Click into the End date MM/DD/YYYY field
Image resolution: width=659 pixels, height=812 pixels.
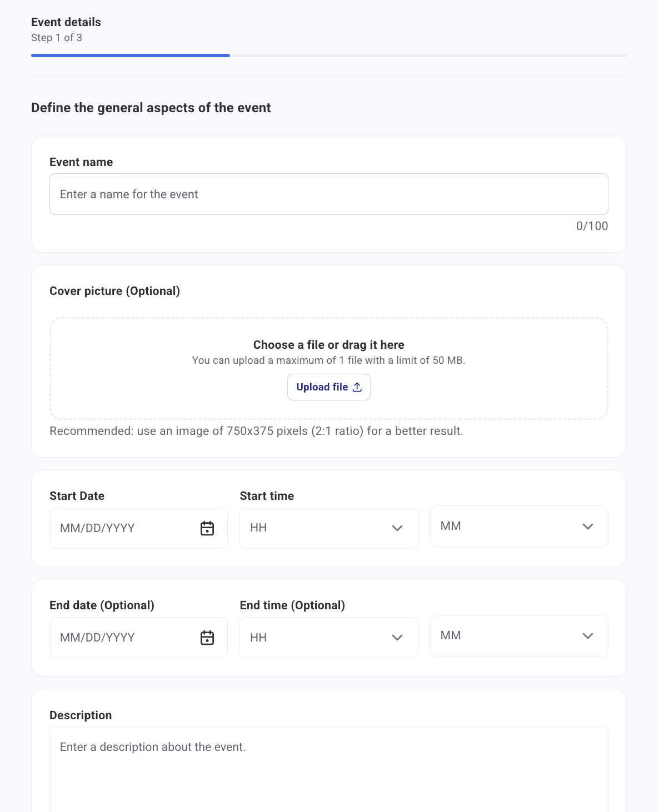[122, 638]
